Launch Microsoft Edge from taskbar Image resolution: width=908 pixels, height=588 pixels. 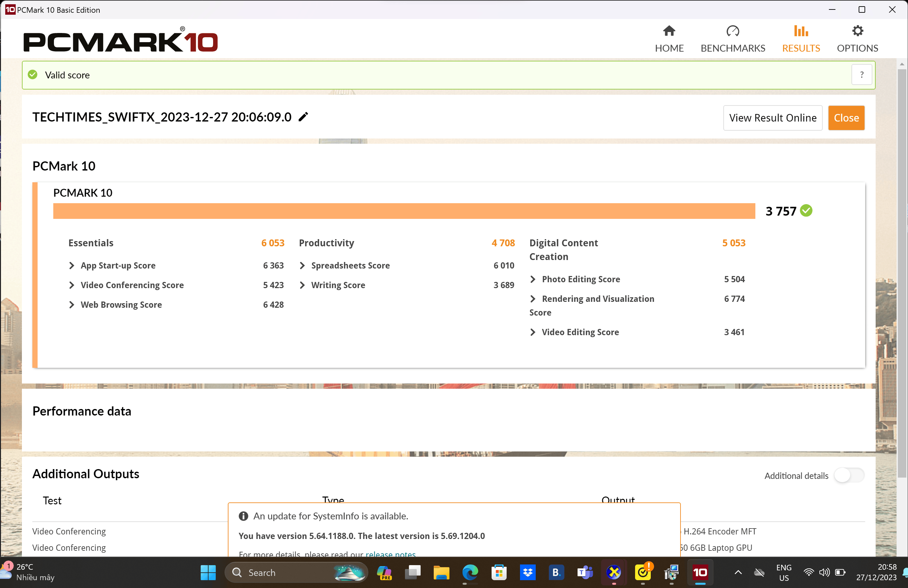click(x=470, y=572)
